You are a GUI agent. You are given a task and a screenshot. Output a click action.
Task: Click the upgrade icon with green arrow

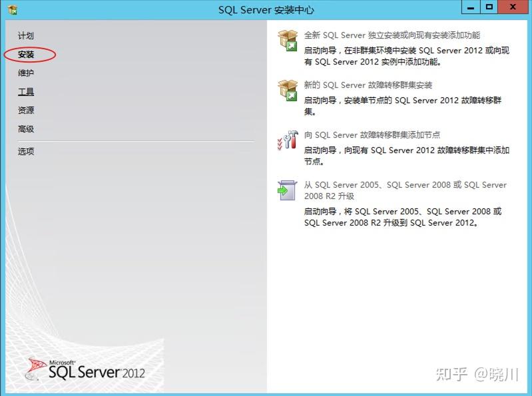click(x=287, y=190)
